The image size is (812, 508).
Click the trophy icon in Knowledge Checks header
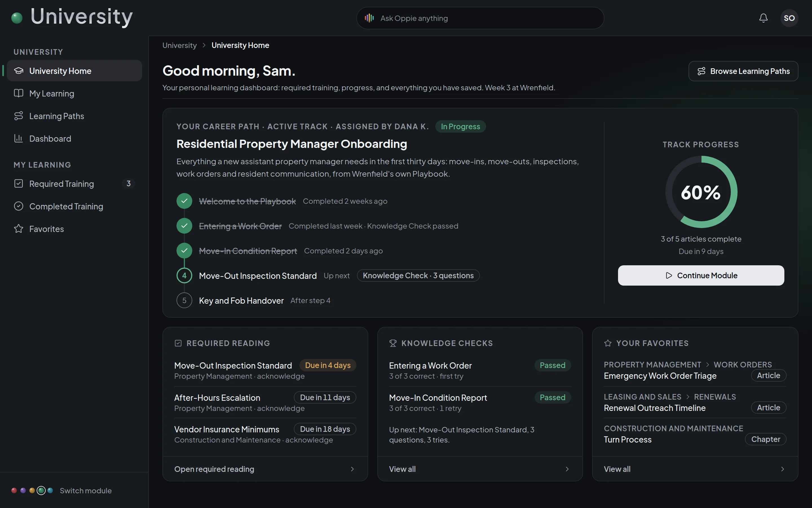[393, 343]
